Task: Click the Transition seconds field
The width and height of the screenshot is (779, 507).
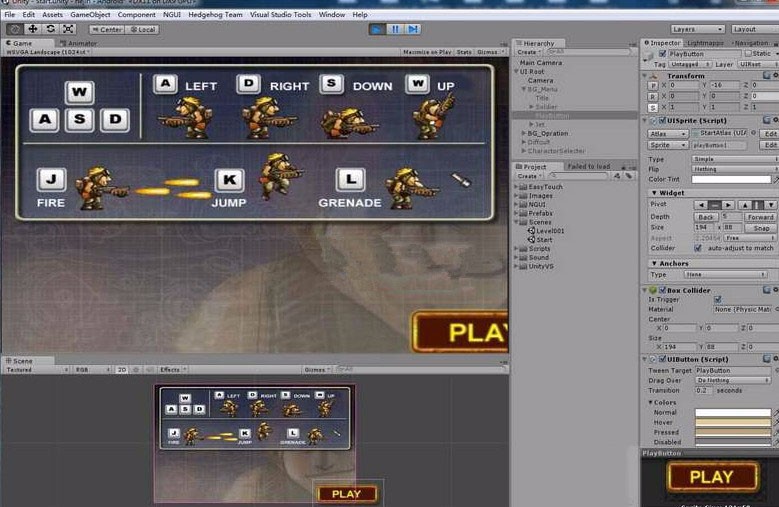Action: 703,390
